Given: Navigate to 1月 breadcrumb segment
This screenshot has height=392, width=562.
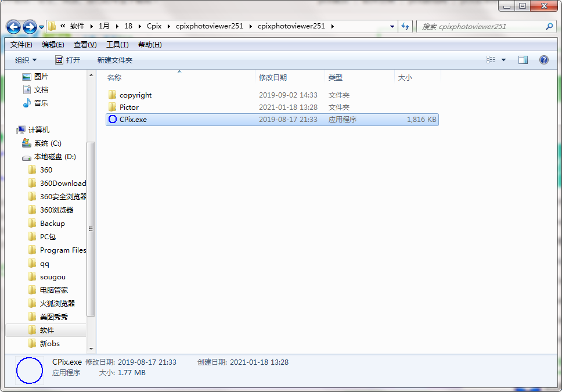Looking at the screenshot, I should tap(104, 26).
